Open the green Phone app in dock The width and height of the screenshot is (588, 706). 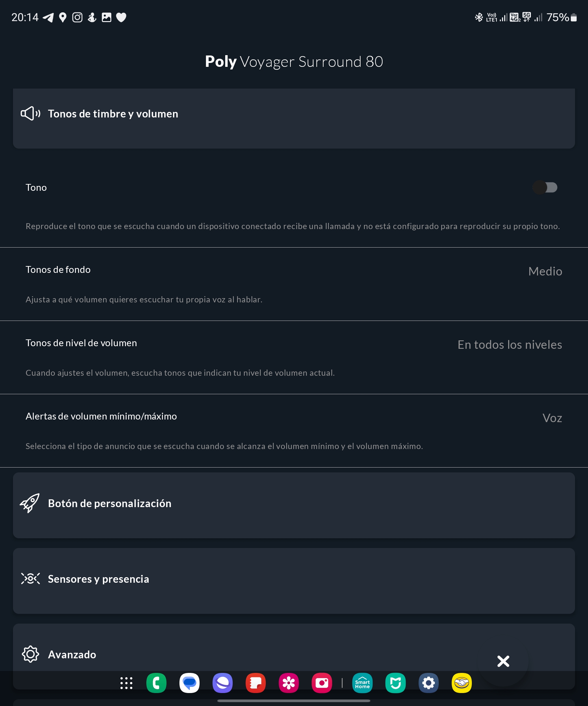[156, 683]
